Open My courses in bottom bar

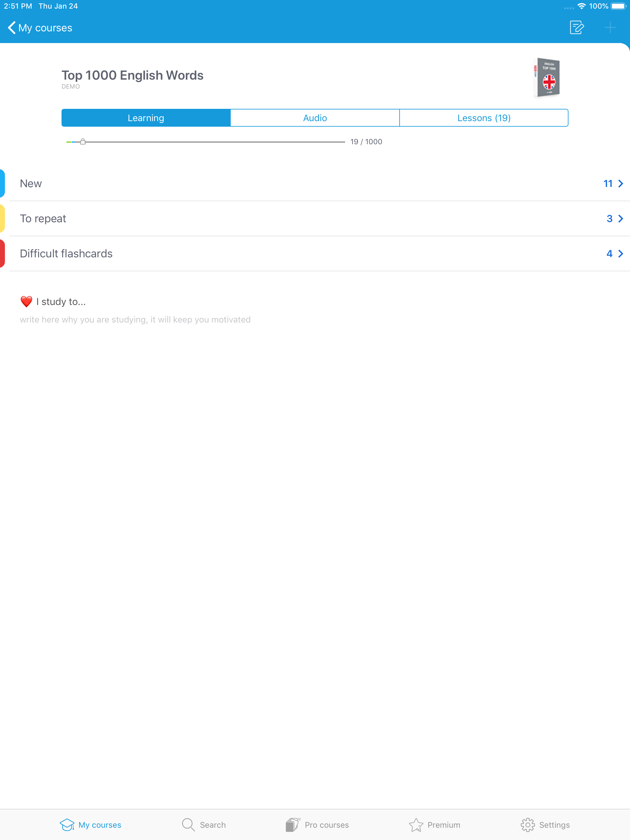[x=90, y=824]
